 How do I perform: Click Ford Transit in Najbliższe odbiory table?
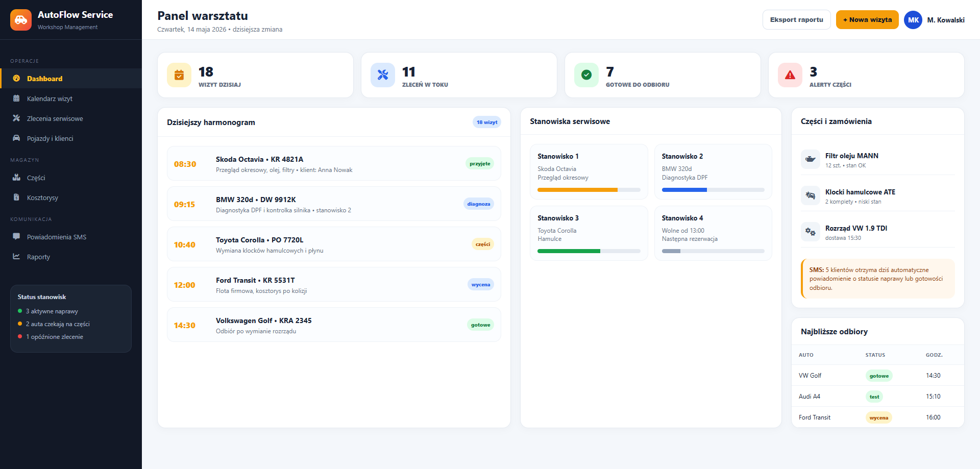pos(815,417)
